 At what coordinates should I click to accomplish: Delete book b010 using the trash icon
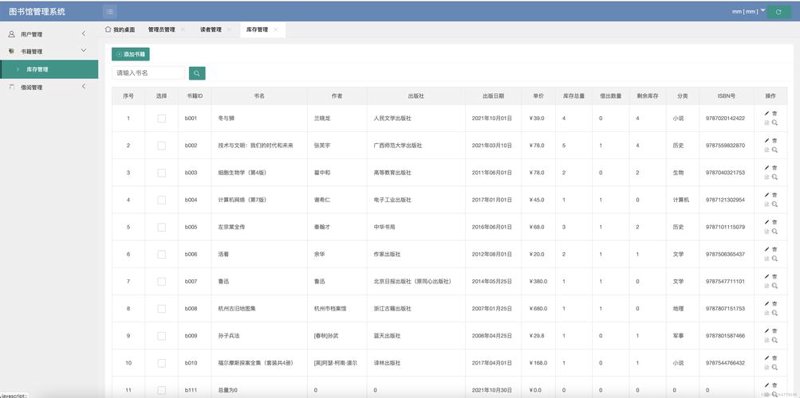pos(774,358)
